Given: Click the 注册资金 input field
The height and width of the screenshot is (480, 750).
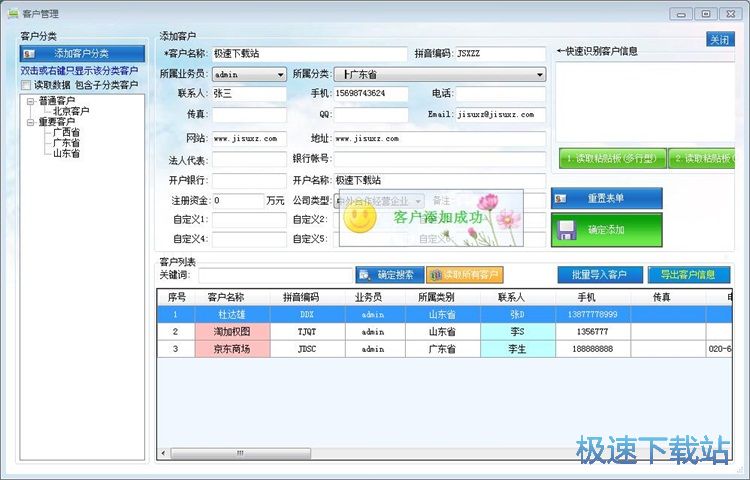Looking at the screenshot, I should click(238, 200).
